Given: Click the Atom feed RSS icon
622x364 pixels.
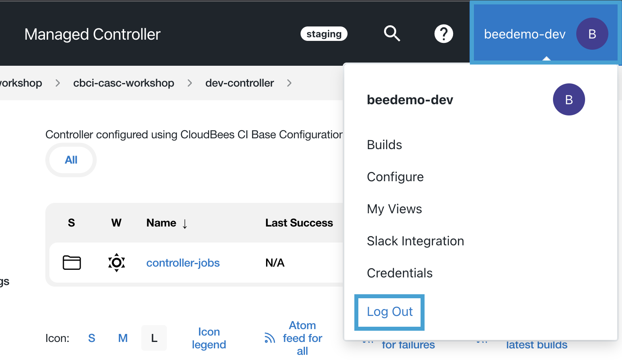Looking at the screenshot, I should (x=270, y=338).
